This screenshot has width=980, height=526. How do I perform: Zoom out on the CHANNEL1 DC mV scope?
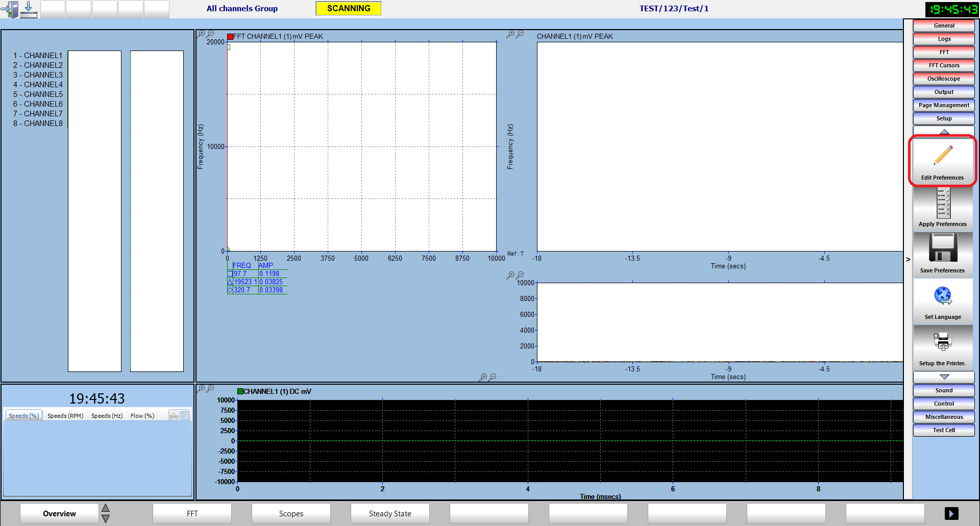[210, 389]
